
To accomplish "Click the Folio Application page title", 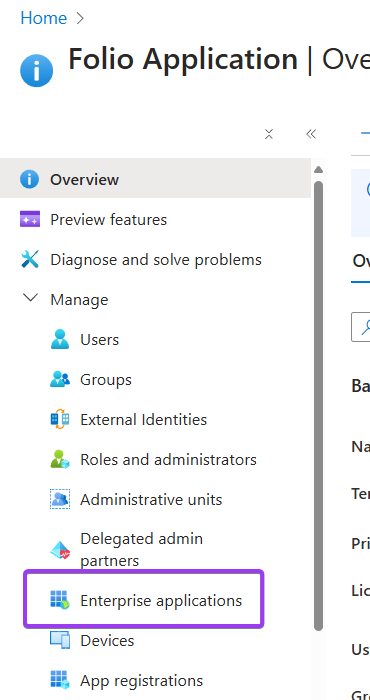I will pos(183,59).
